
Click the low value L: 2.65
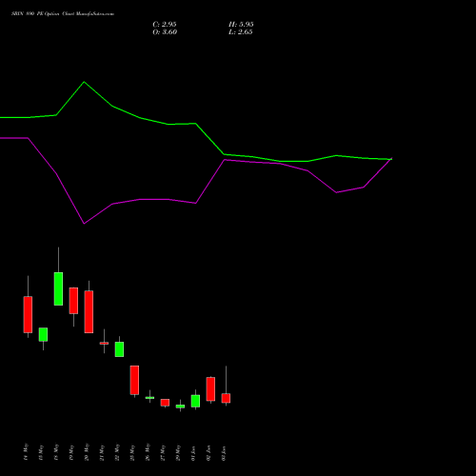tap(241, 32)
